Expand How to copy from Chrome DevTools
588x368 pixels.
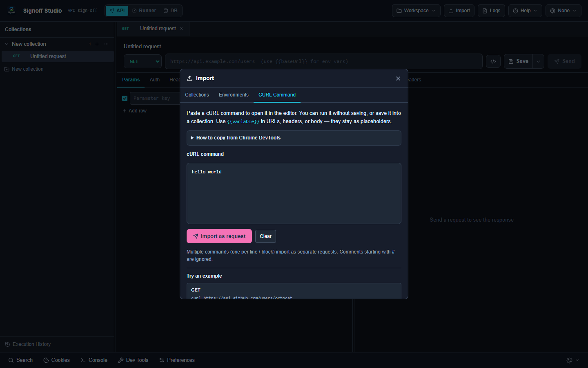coord(294,138)
